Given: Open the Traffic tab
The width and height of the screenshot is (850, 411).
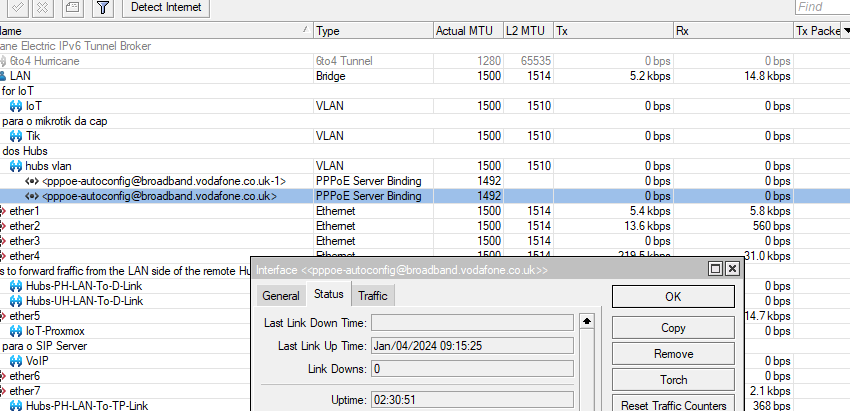Looking at the screenshot, I should point(372,296).
